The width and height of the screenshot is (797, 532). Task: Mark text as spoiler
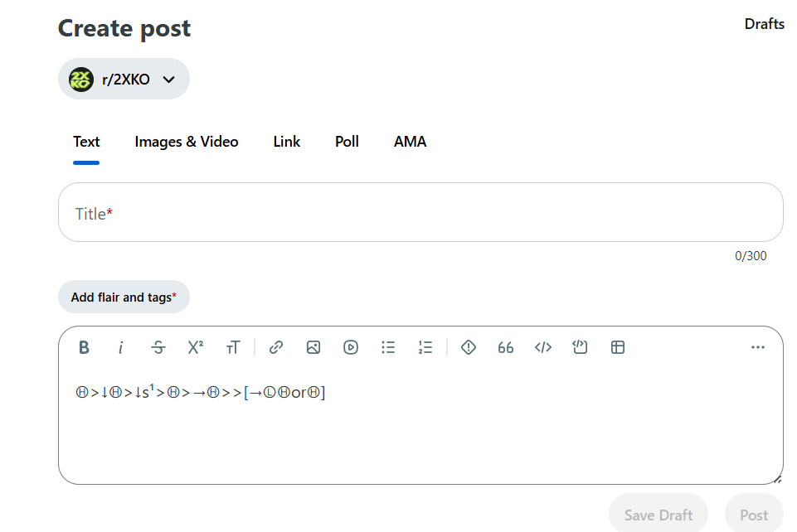468,347
